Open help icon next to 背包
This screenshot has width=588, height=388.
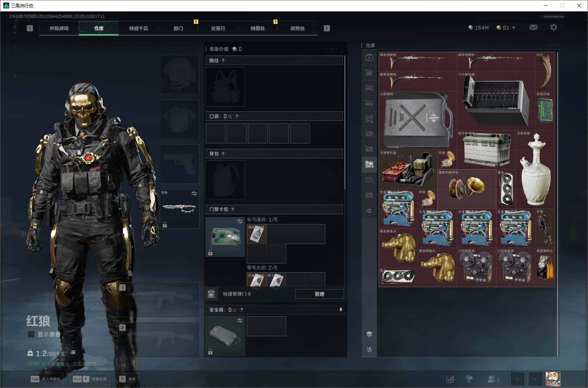223,154
